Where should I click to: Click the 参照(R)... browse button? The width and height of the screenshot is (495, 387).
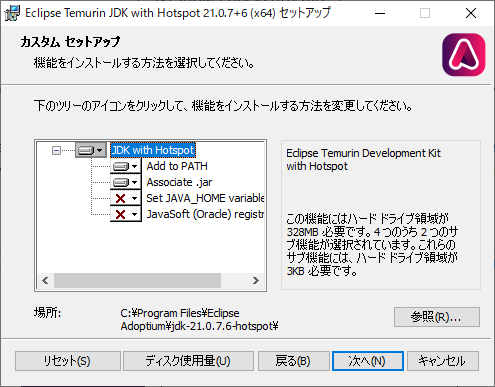(x=437, y=317)
